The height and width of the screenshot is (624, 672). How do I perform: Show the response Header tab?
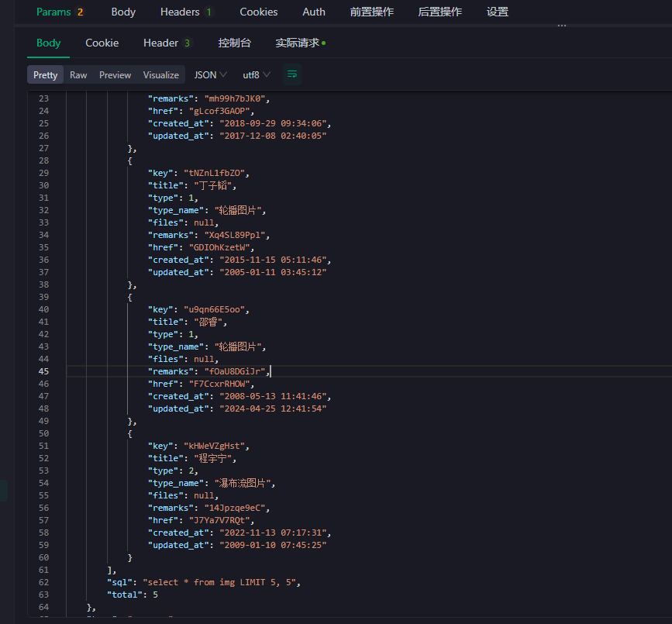tap(167, 43)
